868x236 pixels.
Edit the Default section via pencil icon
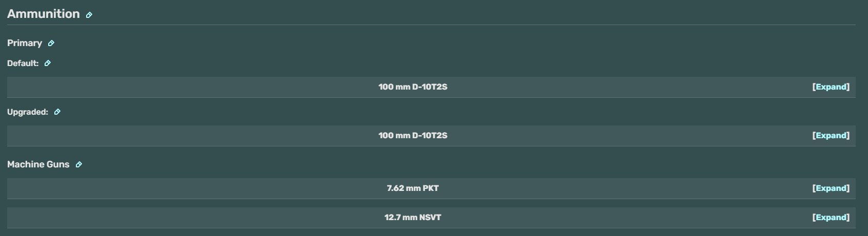point(48,63)
